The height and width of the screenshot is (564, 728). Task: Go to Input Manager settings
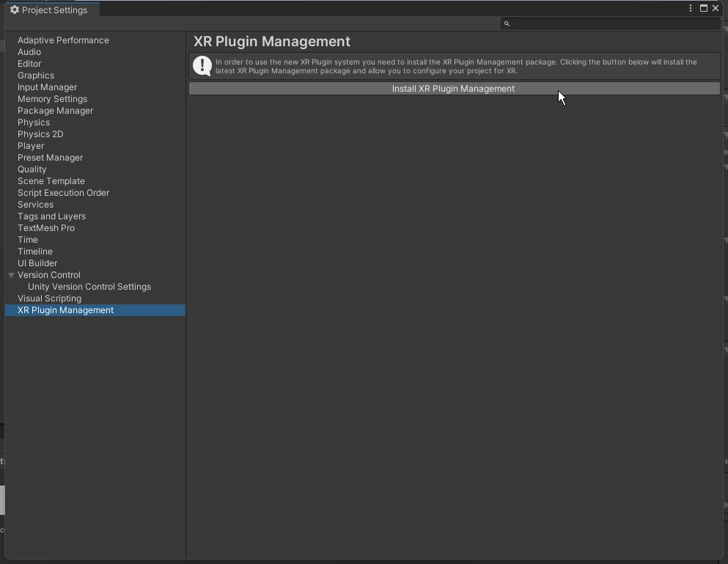pos(47,87)
